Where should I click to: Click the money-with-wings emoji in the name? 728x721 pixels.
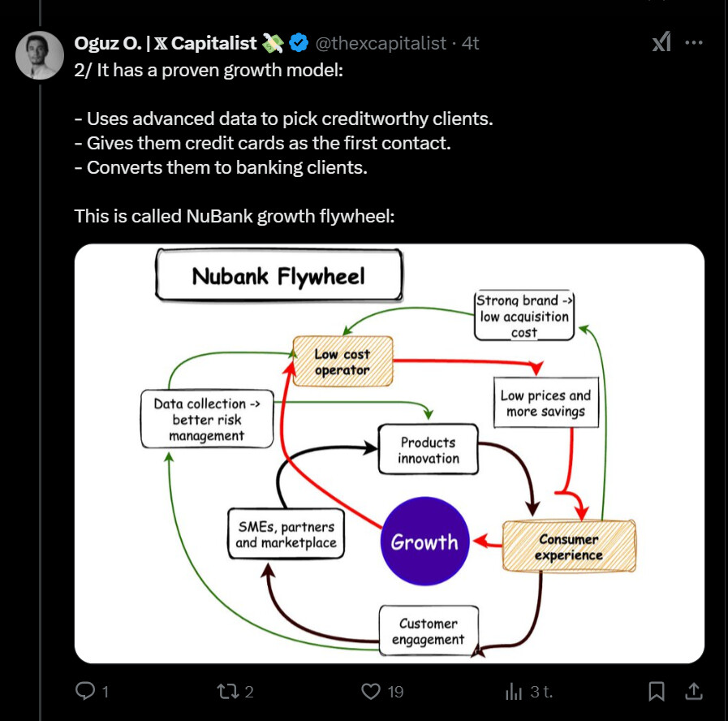point(274,43)
